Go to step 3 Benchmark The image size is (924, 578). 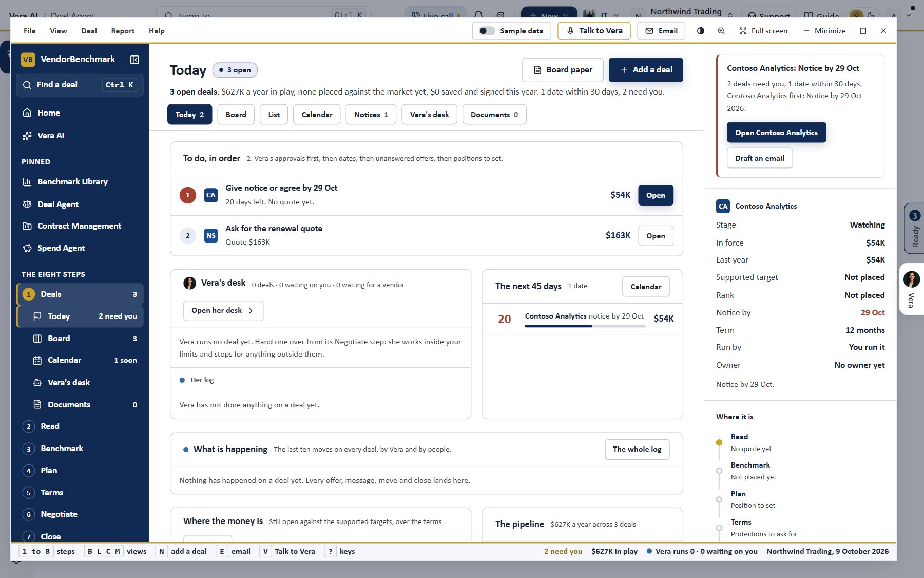tap(80, 448)
